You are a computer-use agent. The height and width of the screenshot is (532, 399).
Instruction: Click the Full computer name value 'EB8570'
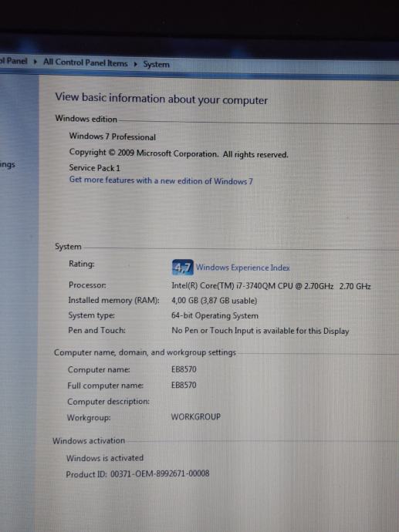point(184,385)
